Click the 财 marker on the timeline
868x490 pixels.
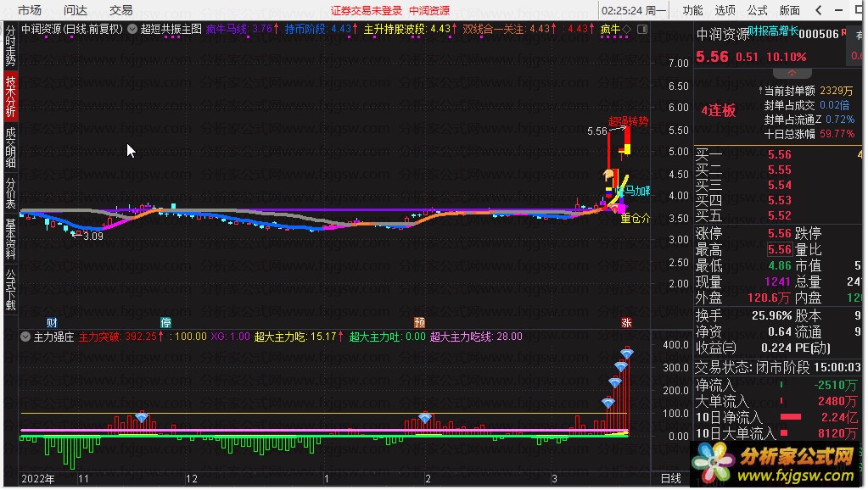pyautogui.click(x=52, y=322)
